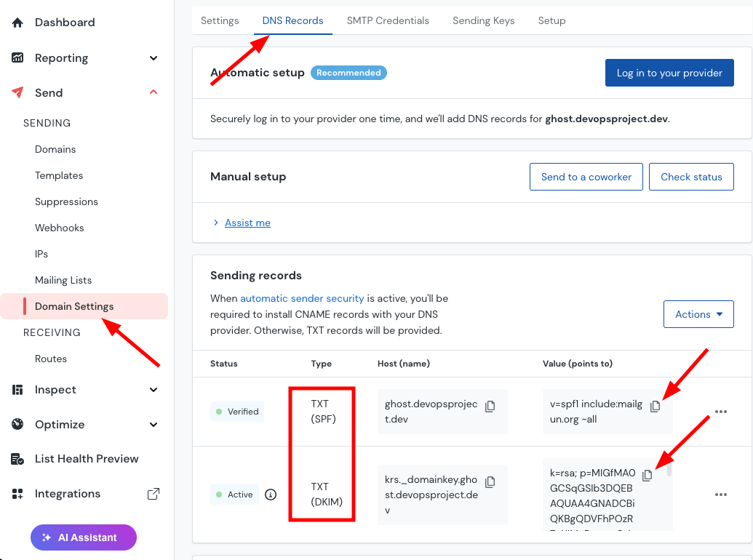Switch to the SMTP Credentials tab
This screenshot has width=753, height=560.
(388, 20)
